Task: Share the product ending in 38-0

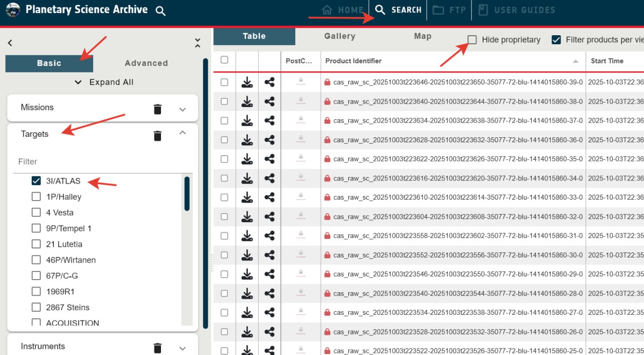Action: pyautogui.click(x=270, y=101)
